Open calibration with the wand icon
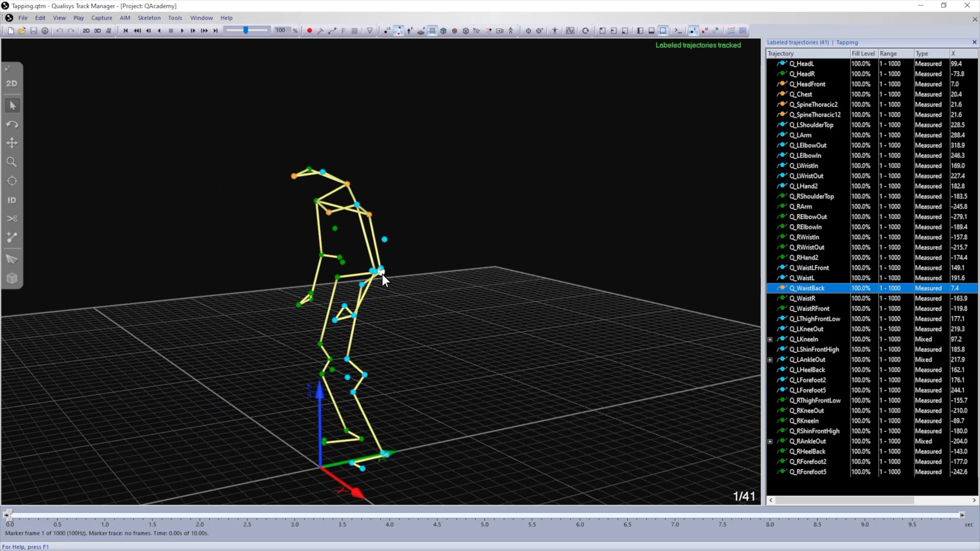 coord(321,31)
